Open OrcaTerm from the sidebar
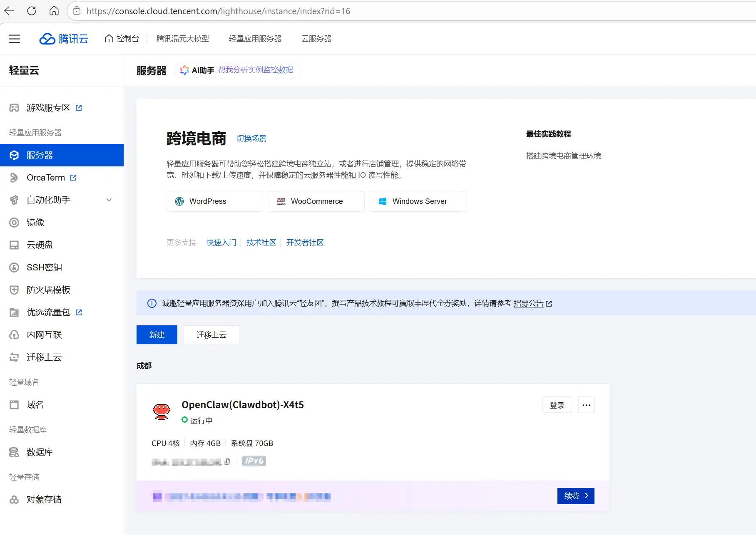756x535 pixels. point(46,178)
